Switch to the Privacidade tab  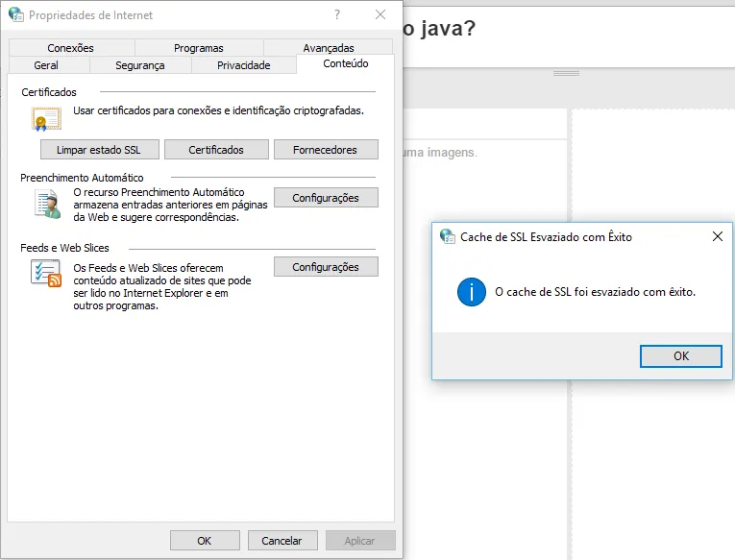click(244, 65)
